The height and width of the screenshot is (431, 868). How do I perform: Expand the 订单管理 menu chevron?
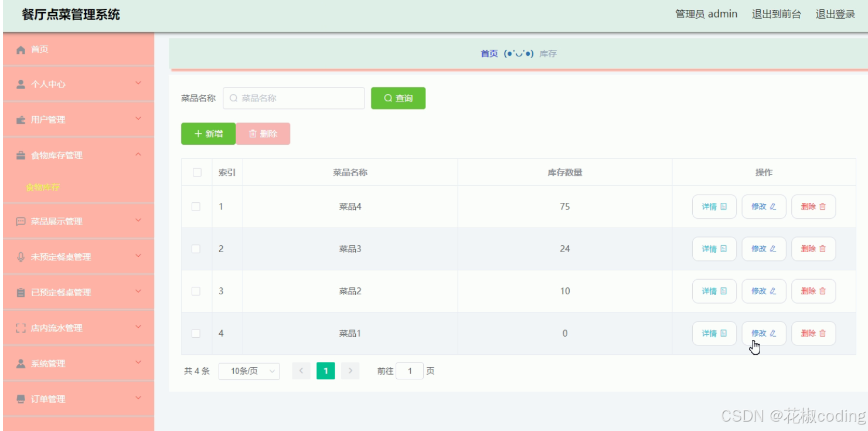pos(138,398)
